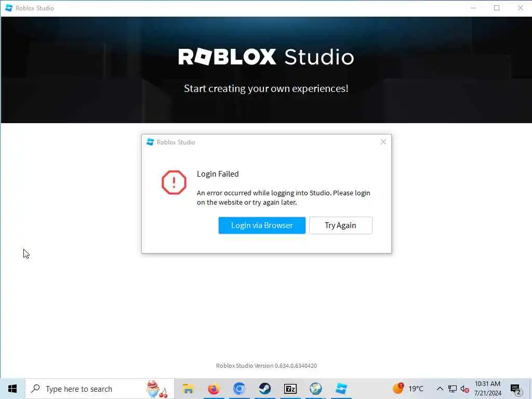532x399 pixels.
Task: Click the Roblox Studio main window title icon
Action: click(x=9, y=8)
